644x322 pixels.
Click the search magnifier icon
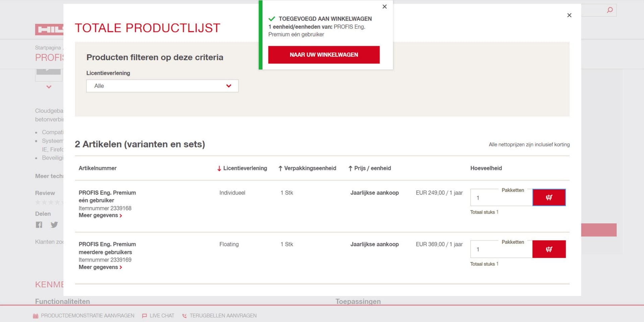609,10
